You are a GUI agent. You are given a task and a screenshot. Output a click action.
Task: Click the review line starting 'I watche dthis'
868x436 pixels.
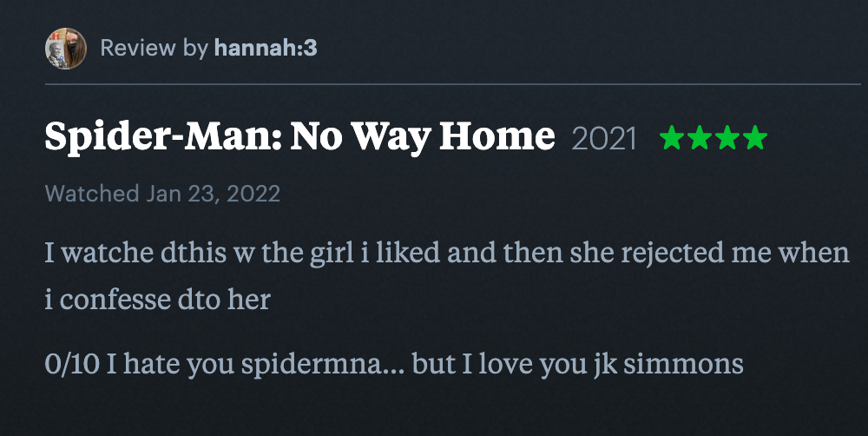(x=447, y=254)
